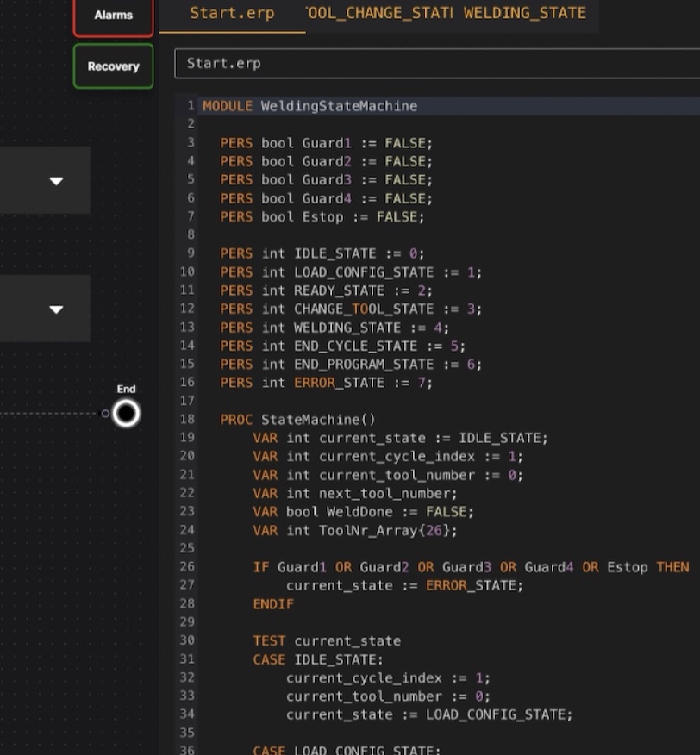Image resolution: width=700 pixels, height=755 pixels.
Task: Click the line 'PERS bool Guard3 := FALSE;'
Action: [x=326, y=179]
